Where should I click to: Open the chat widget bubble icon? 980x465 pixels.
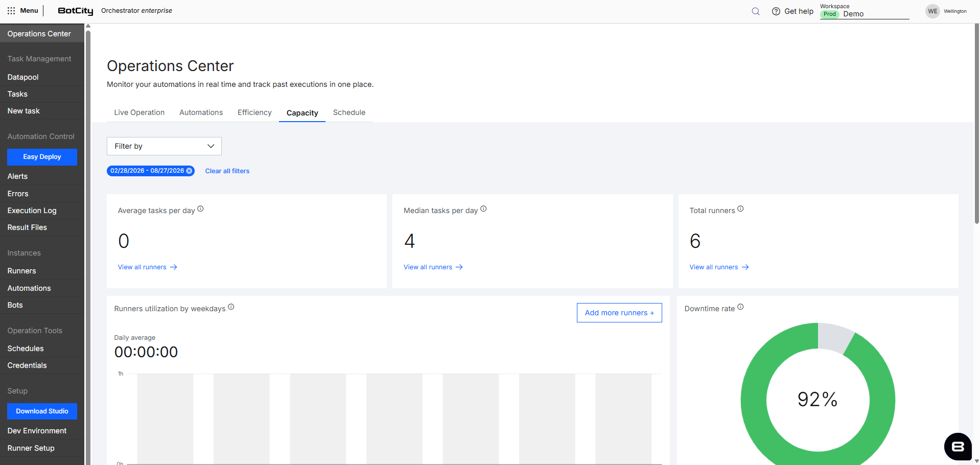coord(958,447)
